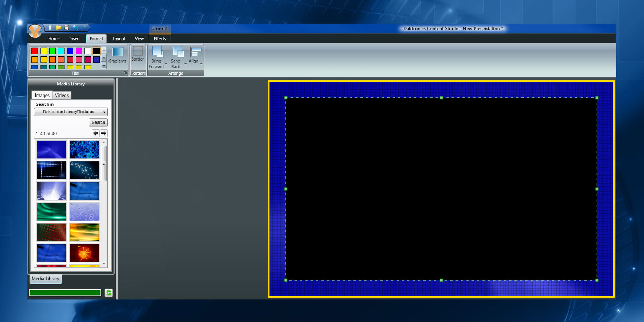
Task: Open the Fills group dialog launcher
Action: pos(125,73)
